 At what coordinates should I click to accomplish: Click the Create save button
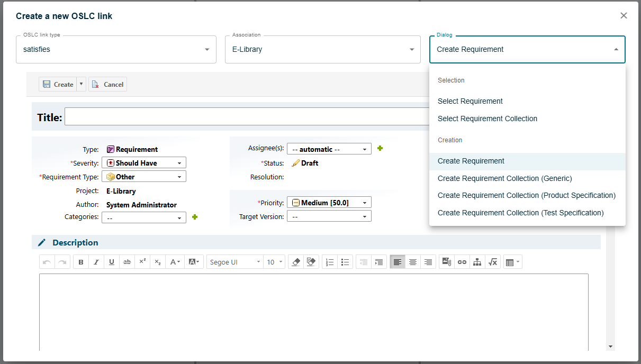(58, 84)
